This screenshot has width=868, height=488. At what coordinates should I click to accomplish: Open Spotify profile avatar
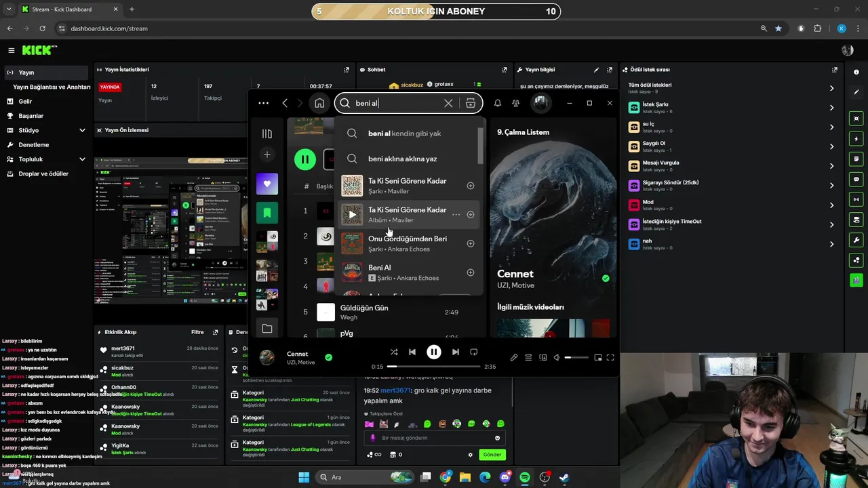pos(540,103)
